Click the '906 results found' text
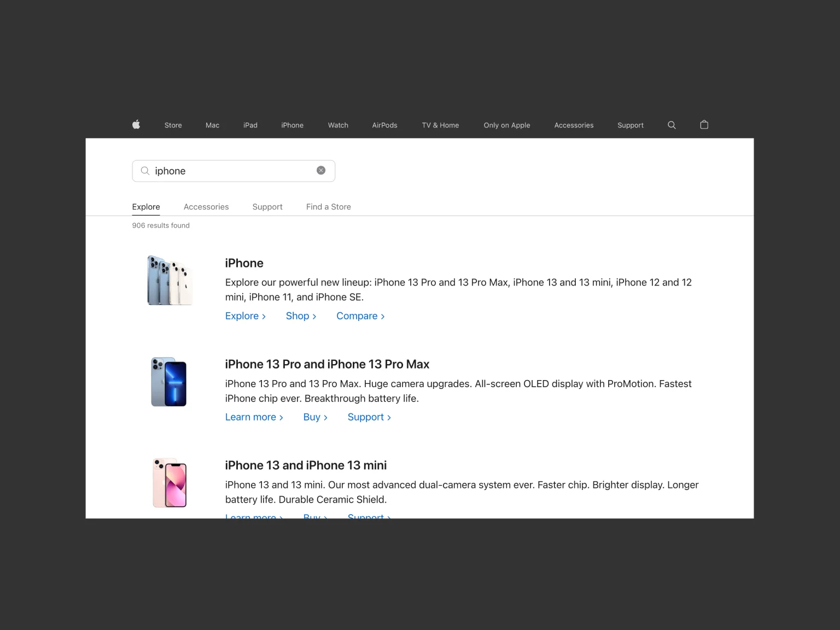The height and width of the screenshot is (630, 840). [x=161, y=225]
